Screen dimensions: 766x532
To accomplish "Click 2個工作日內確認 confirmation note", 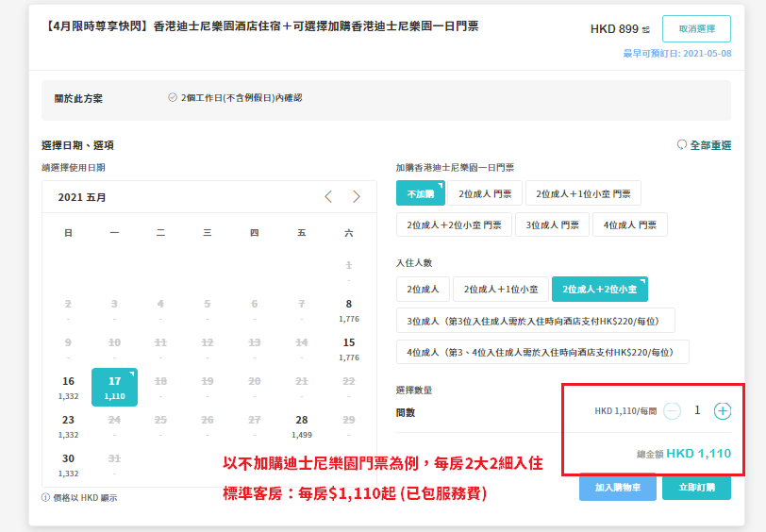I will [241, 98].
